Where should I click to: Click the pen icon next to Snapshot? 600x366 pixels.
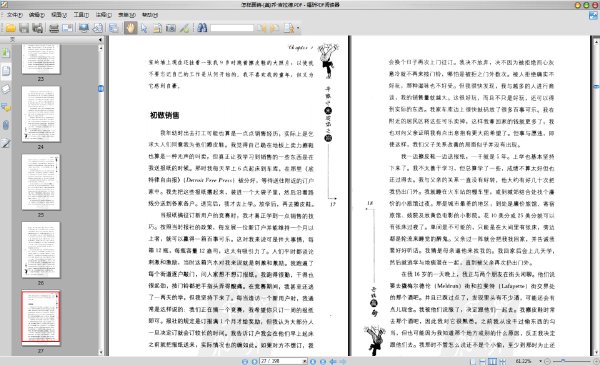click(x=184, y=28)
